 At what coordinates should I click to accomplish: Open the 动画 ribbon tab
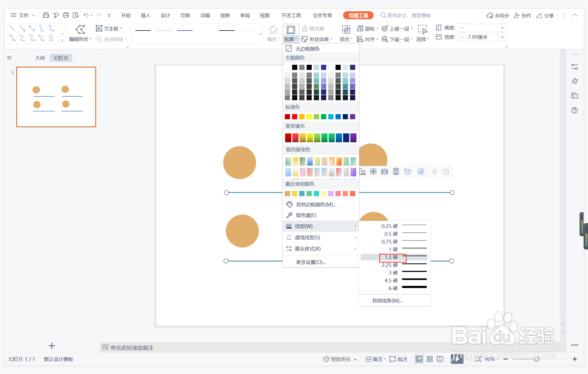coord(205,15)
